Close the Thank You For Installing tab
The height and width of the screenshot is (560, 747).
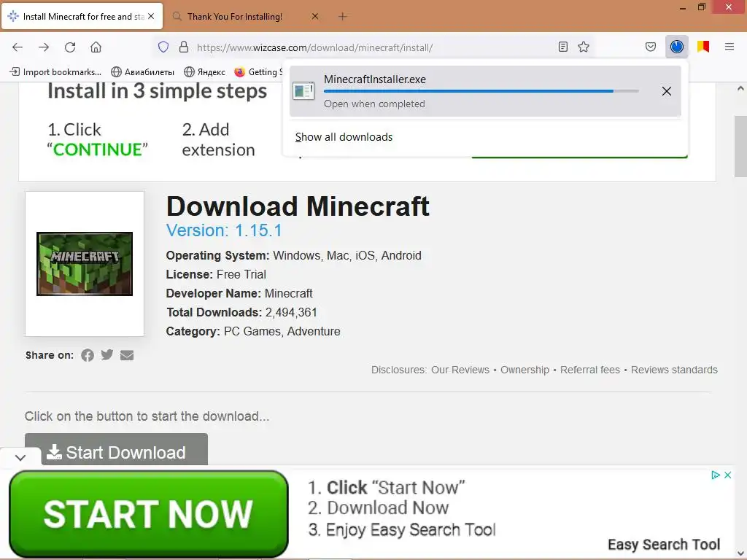tap(315, 16)
